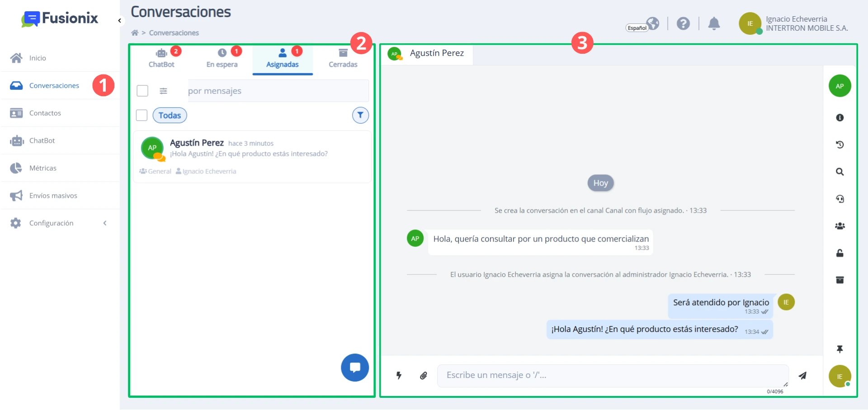Open Ignacio Echeverria user profile menu
This screenshot has width=868, height=410.
(794, 23)
